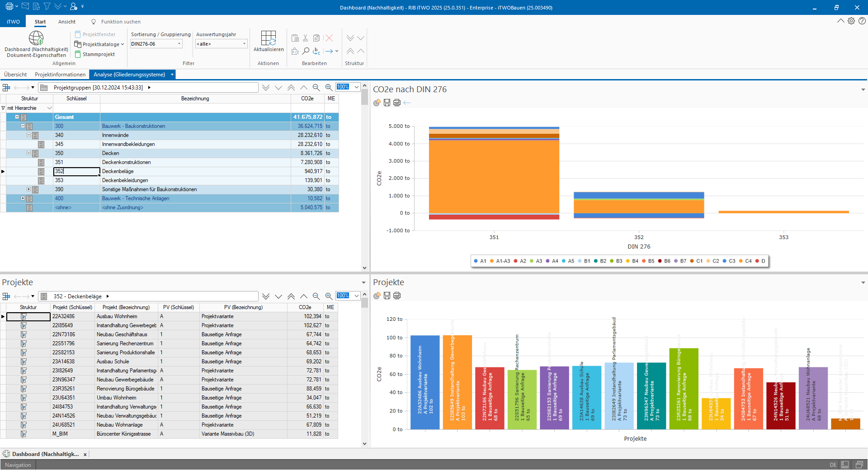The width and height of the screenshot is (868, 470).
Task: Print the lower Projekte bar chart
Action: click(397, 296)
